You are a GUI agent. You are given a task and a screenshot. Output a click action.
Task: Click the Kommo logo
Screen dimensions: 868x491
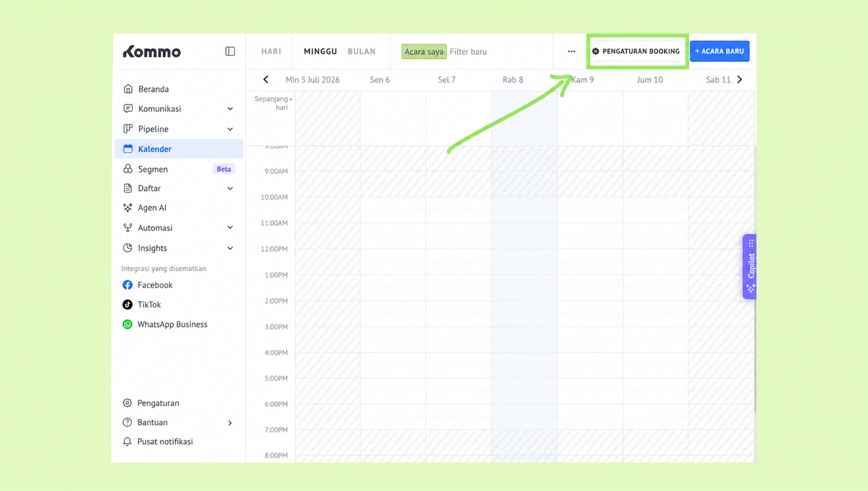[x=152, y=52]
